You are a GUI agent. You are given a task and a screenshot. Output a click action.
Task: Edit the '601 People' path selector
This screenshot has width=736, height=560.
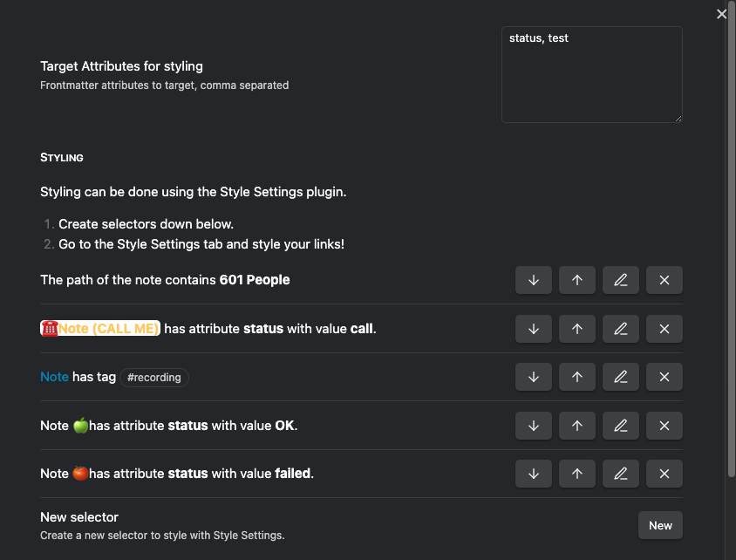coord(621,280)
